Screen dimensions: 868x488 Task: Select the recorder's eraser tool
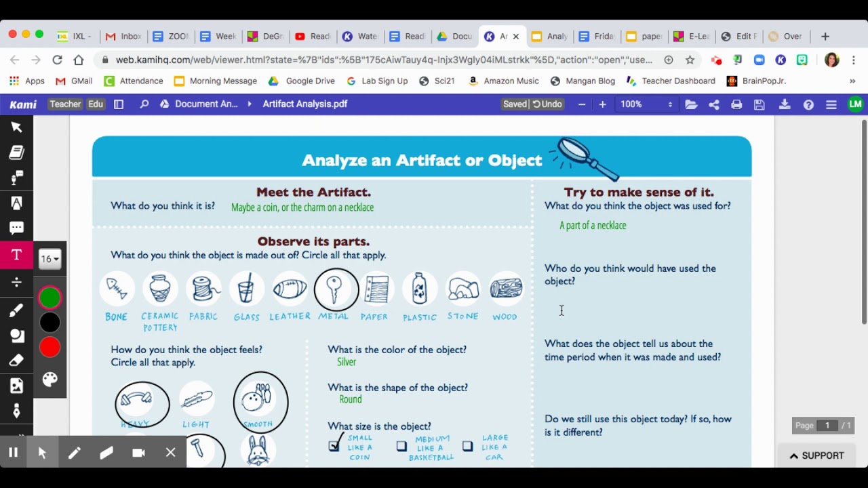click(106, 453)
